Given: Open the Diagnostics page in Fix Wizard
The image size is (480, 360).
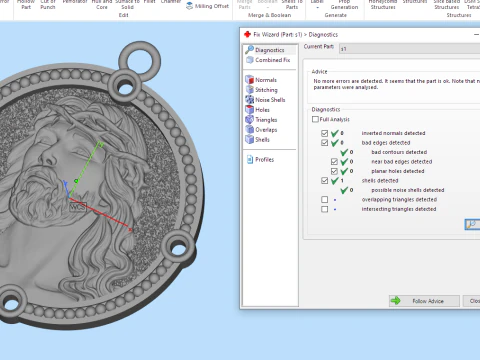Looking at the screenshot, I should pos(269,50).
